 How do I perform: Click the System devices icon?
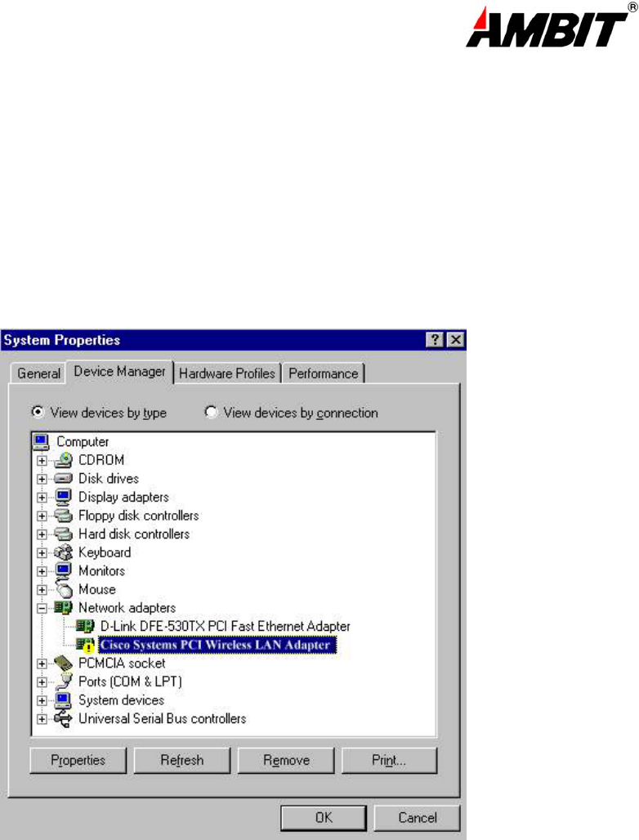click(x=63, y=700)
